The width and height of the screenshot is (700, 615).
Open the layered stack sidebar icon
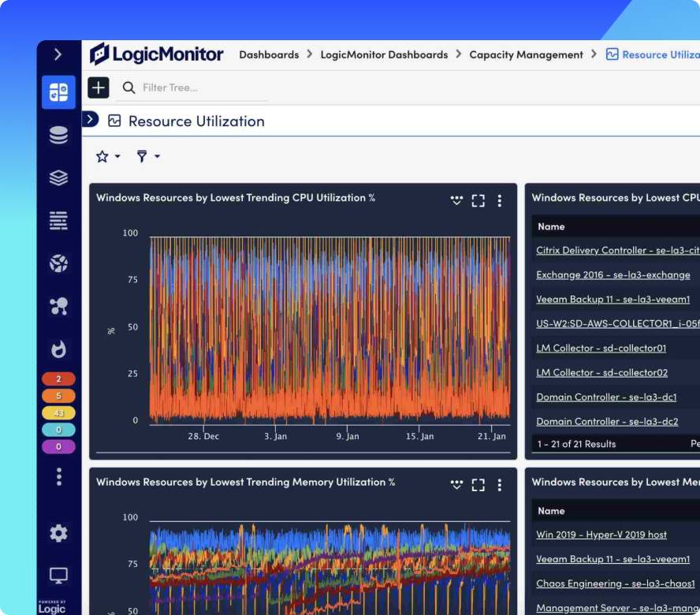coord(58,177)
